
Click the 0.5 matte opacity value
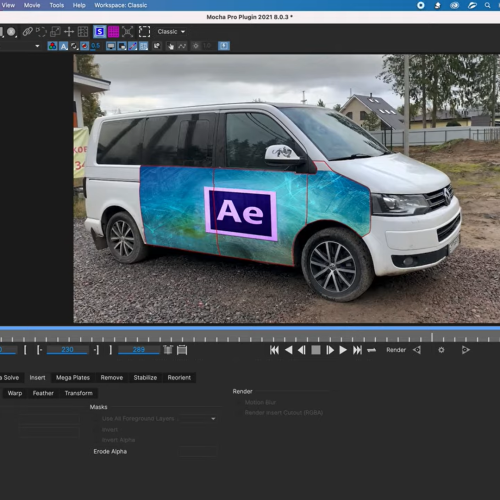tap(95, 46)
